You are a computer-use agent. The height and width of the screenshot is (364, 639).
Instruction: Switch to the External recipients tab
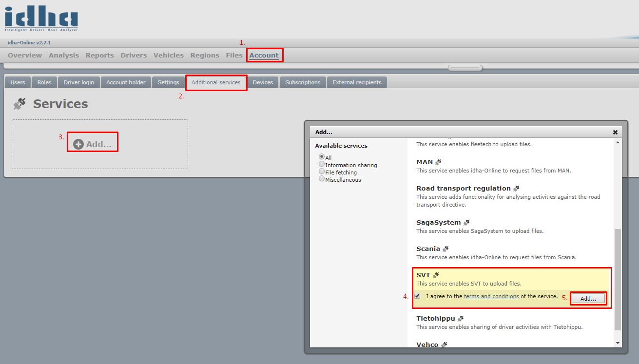point(357,82)
